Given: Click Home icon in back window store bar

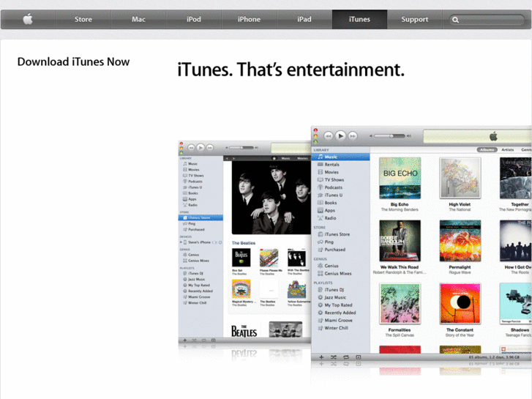Looking at the screenshot, I should tap(274, 158).
